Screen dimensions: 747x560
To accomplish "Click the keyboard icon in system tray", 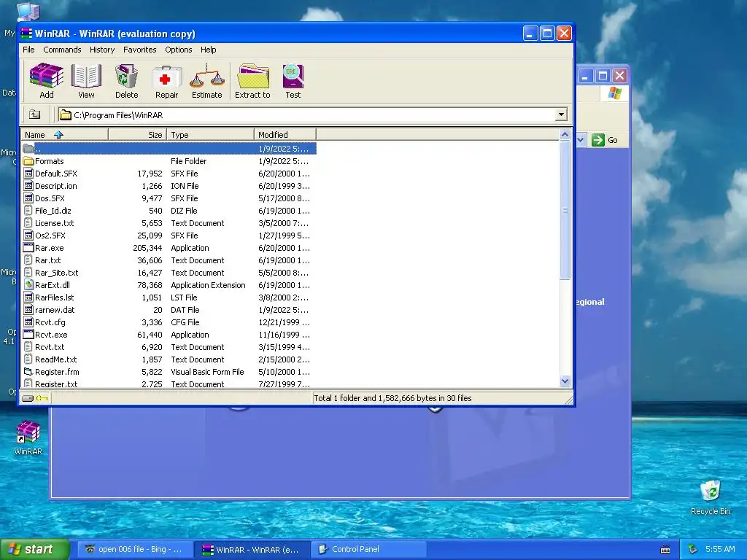I will click(x=665, y=550).
